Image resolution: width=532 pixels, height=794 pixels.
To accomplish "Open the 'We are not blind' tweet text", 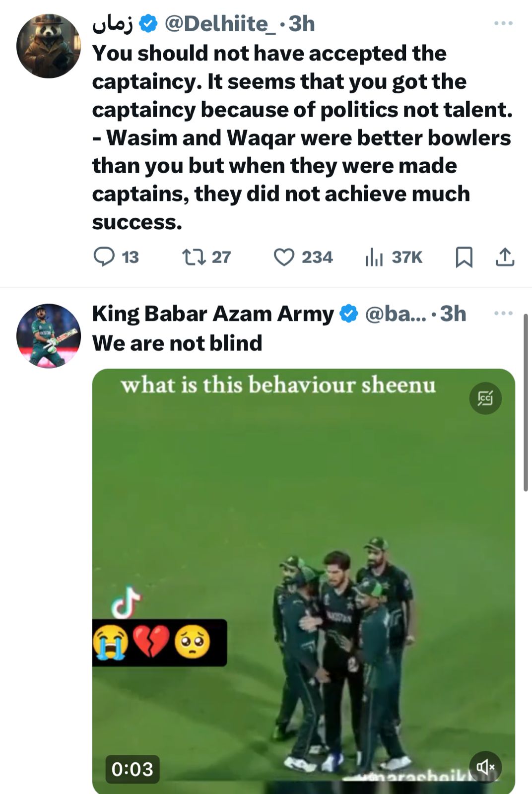I will tap(177, 343).
